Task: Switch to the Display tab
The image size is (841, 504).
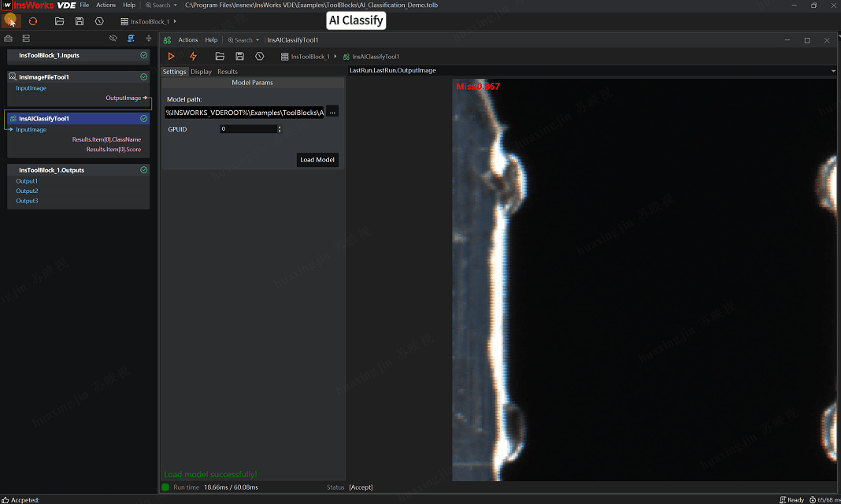Action: (201, 72)
